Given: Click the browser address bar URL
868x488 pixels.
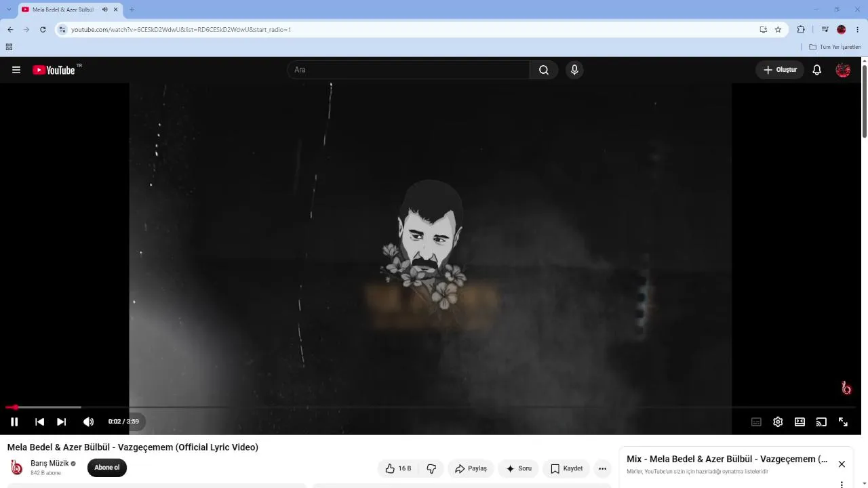Looking at the screenshot, I should pos(181,30).
